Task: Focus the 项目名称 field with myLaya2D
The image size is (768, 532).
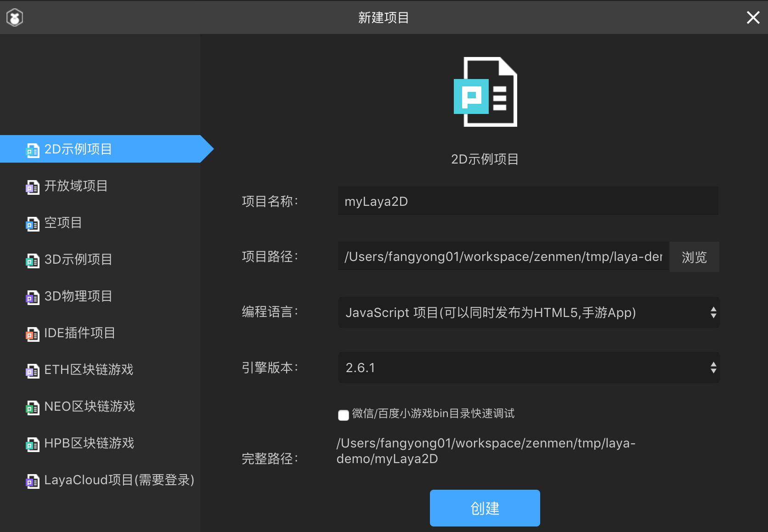Action: 528,201
